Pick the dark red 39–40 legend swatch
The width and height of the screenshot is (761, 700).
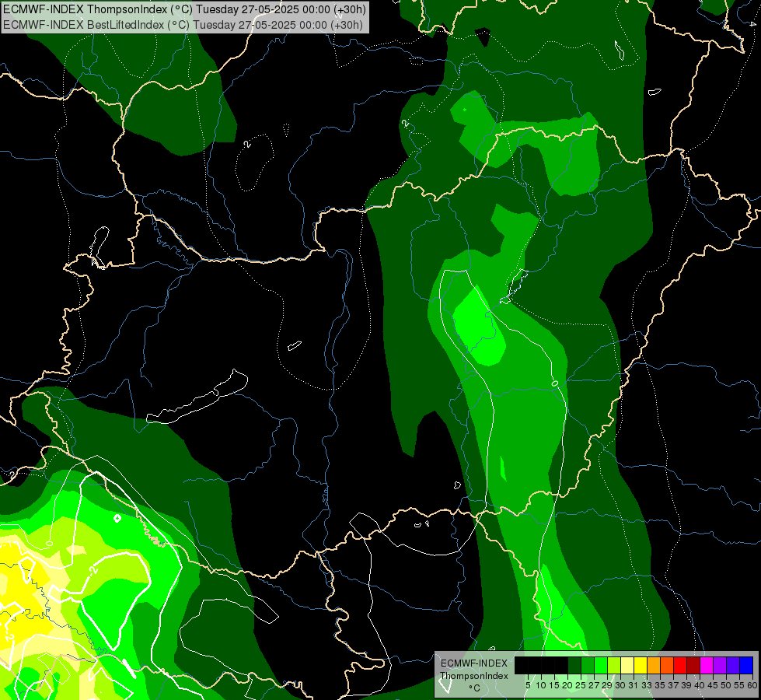pos(693,665)
